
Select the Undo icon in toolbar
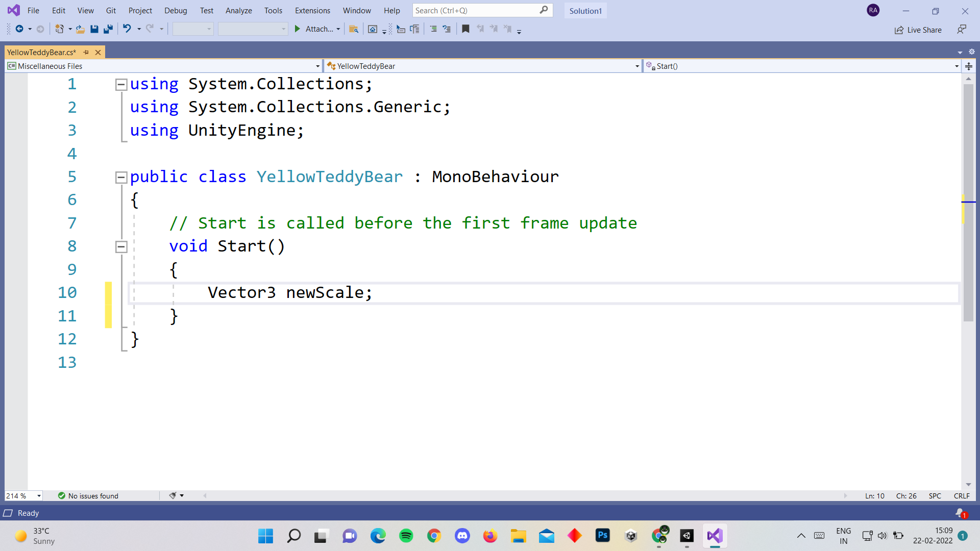[127, 29]
